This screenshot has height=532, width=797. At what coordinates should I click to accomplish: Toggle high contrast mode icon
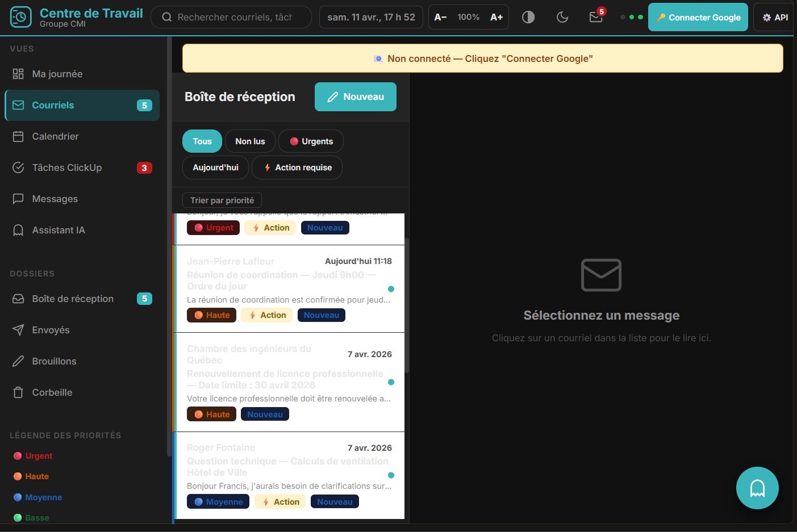coord(528,17)
